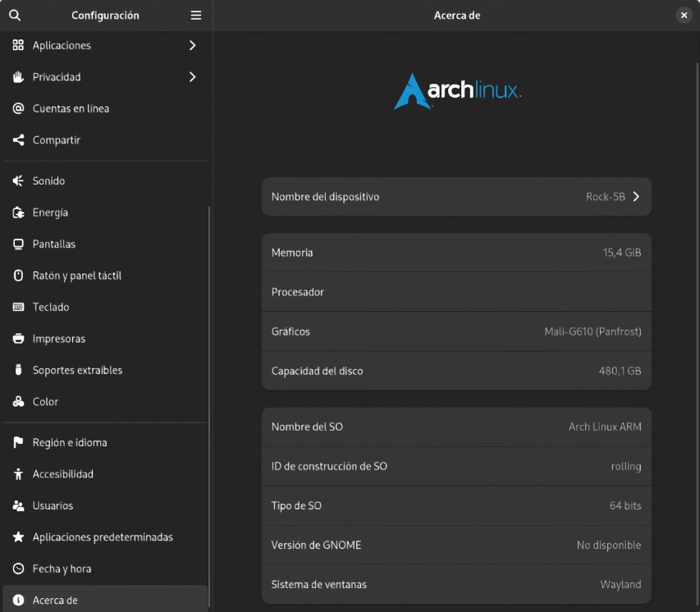Open Fecha y hora settings
Screen dimensions: 700x612
105,569
